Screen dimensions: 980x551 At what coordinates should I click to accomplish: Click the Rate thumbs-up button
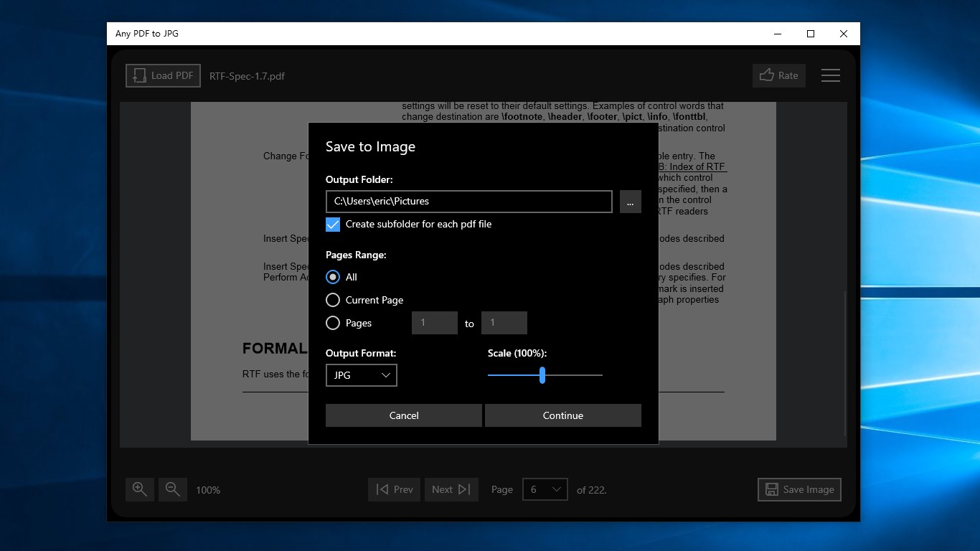coord(779,75)
